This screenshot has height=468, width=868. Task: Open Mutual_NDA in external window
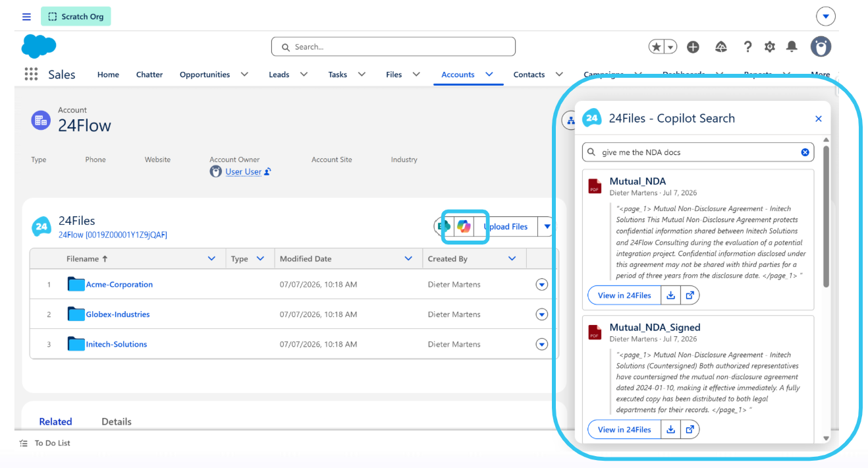[690, 295]
